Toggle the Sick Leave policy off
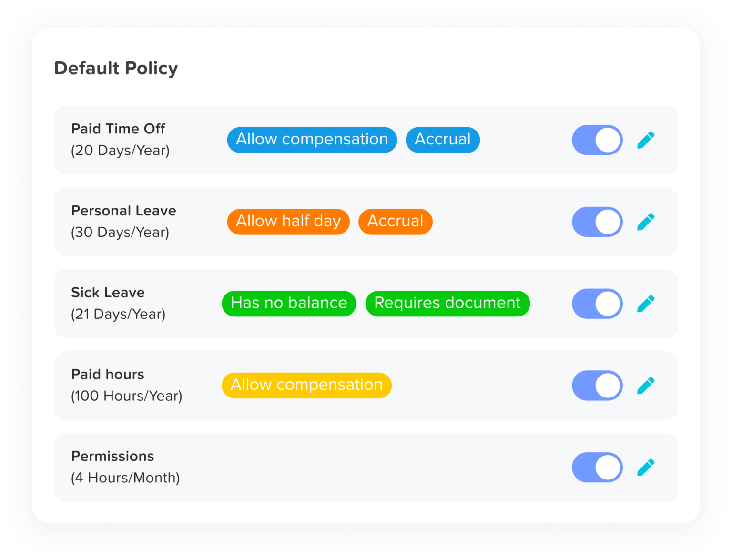The width and height of the screenshot is (732, 560). (597, 304)
